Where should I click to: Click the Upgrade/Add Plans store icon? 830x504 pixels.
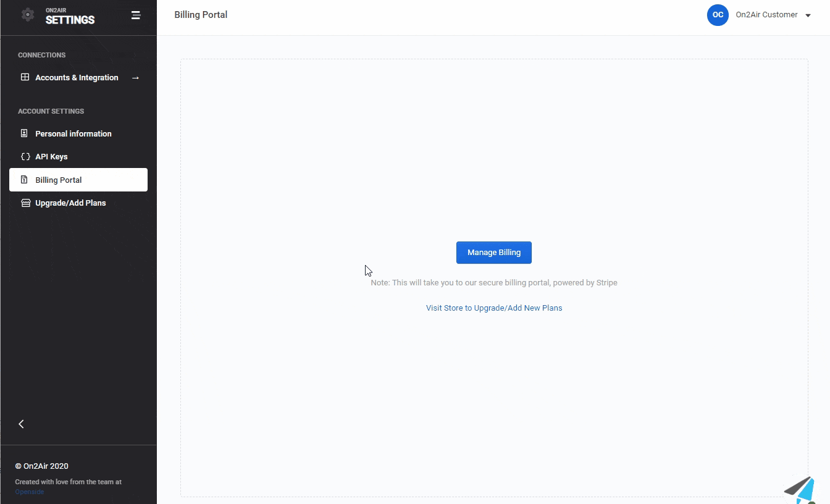tap(25, 203)
